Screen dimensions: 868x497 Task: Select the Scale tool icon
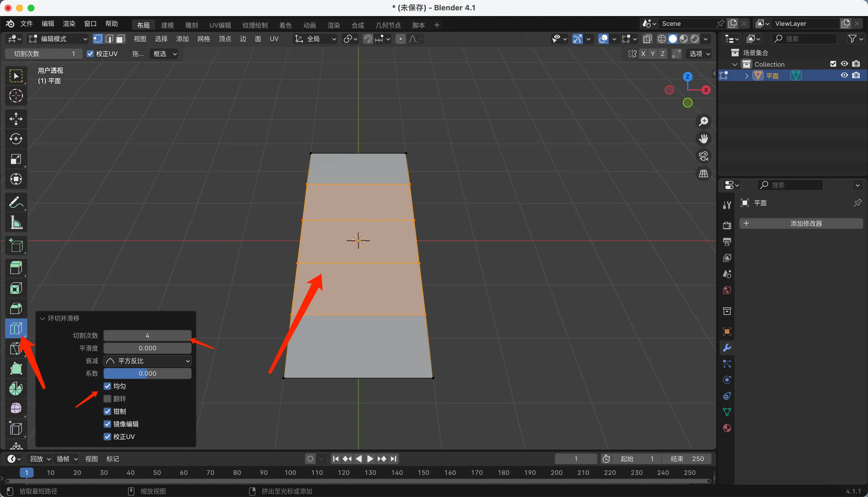coord(16,159)
